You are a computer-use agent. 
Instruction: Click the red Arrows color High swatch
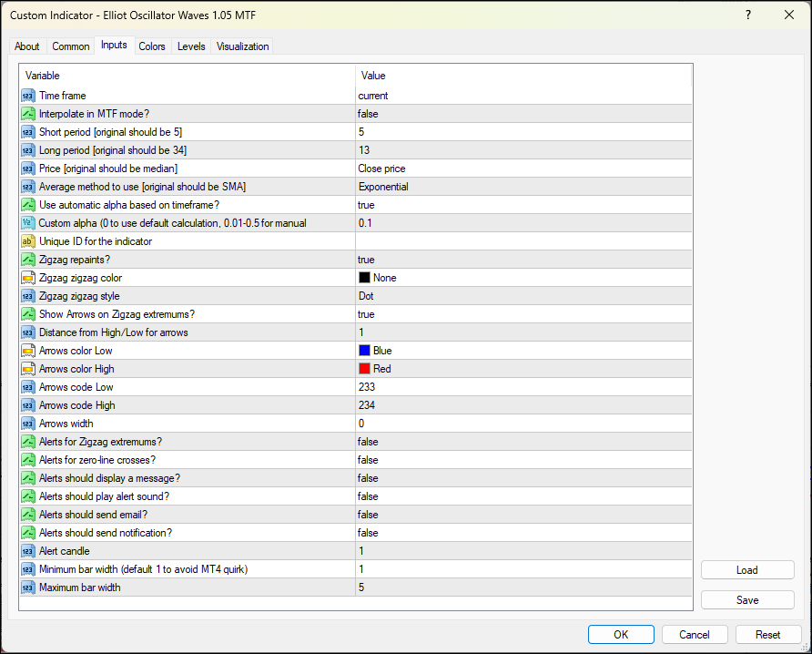point(364,369)
